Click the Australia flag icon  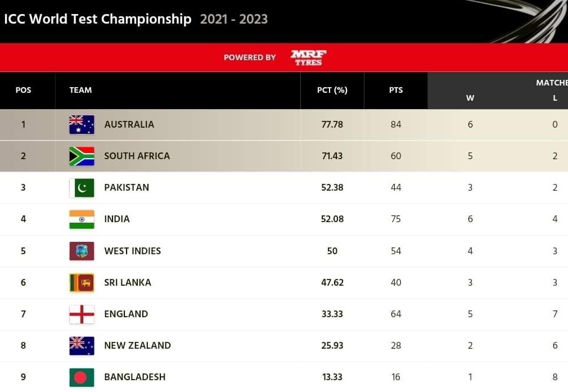82,125
